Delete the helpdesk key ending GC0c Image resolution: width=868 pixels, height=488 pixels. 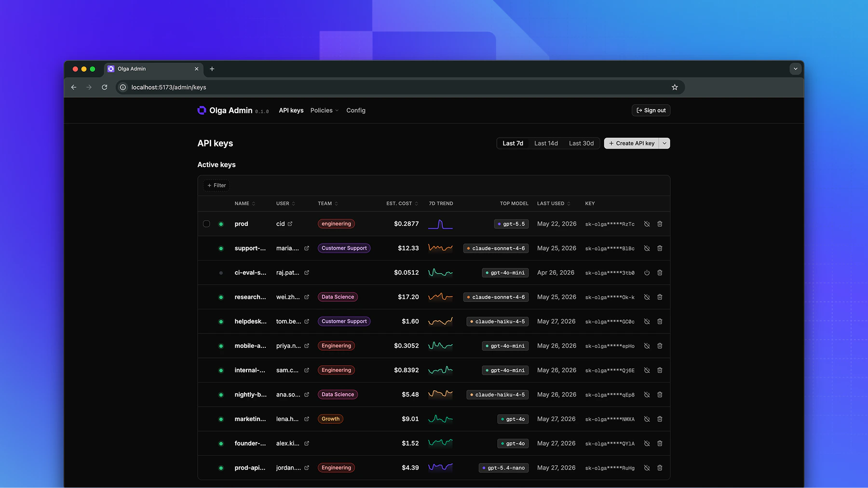660,321
